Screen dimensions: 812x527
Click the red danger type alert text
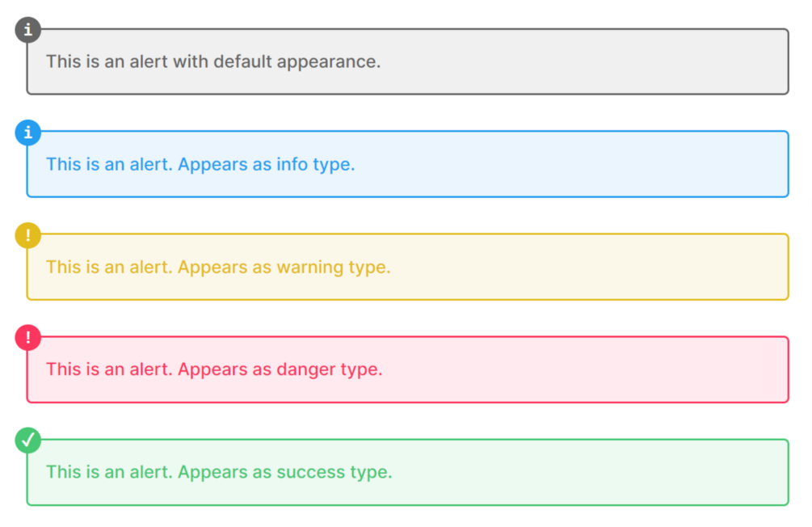coord(214,369)
